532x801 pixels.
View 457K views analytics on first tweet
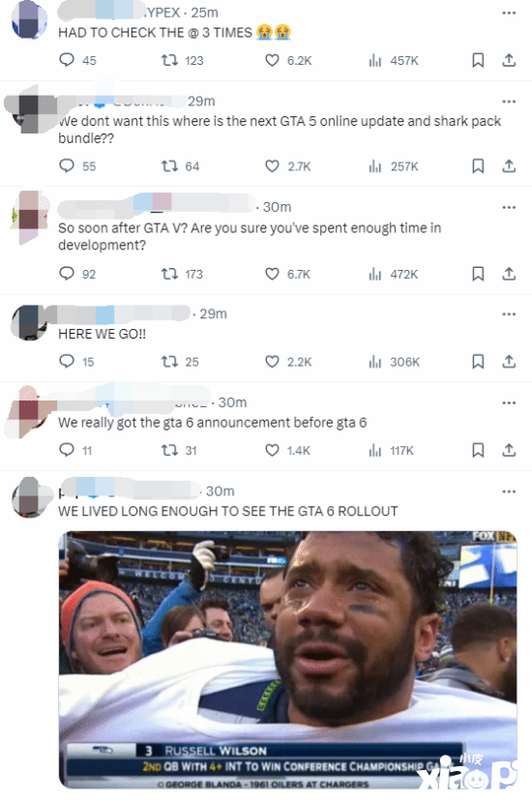coord(393,61)
